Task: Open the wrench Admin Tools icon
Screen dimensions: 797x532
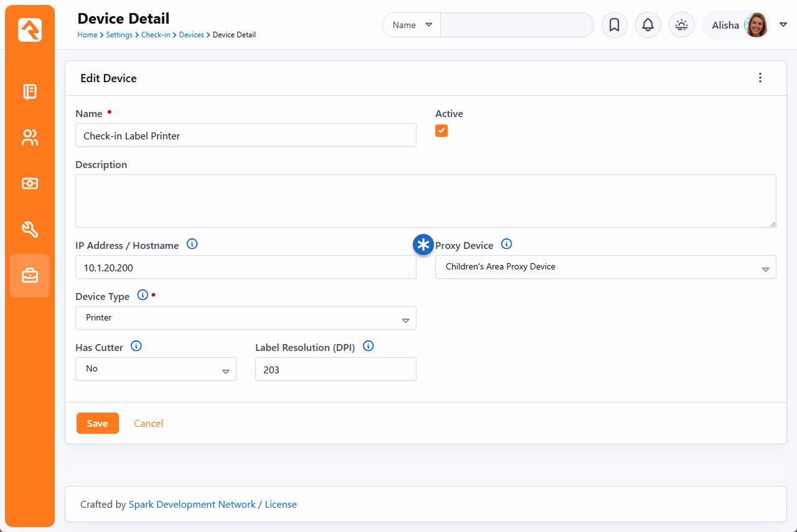Action: (x=30, y=230)
